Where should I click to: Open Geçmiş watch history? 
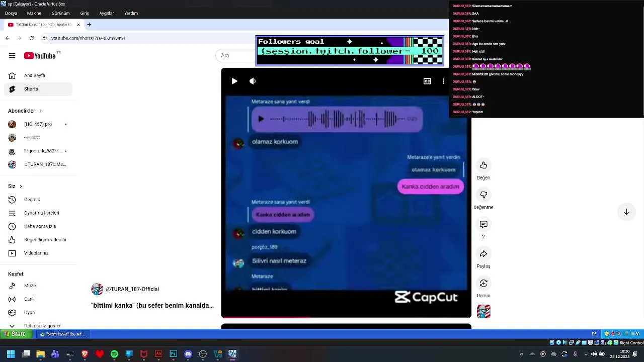38,200
